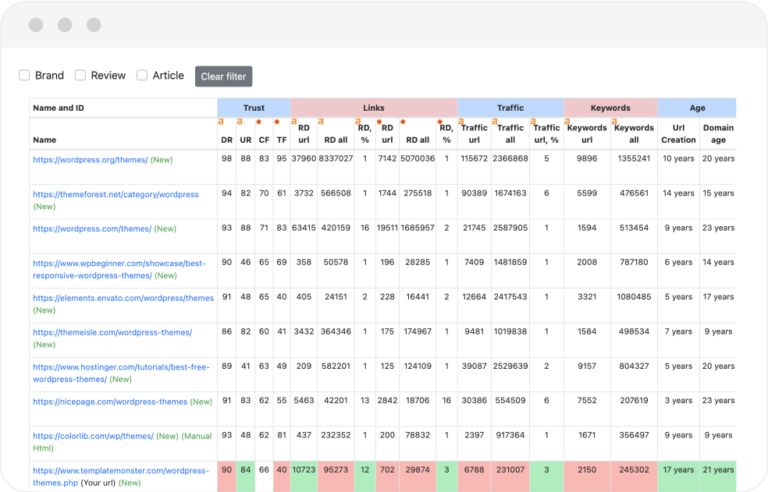Click the Url Creation column header
This screenshot has height=492, width=768.
click(x=679, y=134)
